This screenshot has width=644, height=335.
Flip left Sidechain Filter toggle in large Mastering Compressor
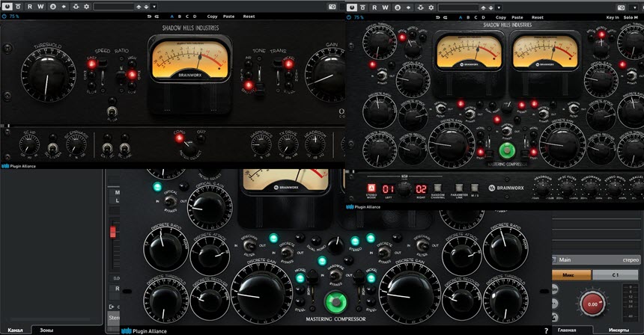(x=249, y=245)
